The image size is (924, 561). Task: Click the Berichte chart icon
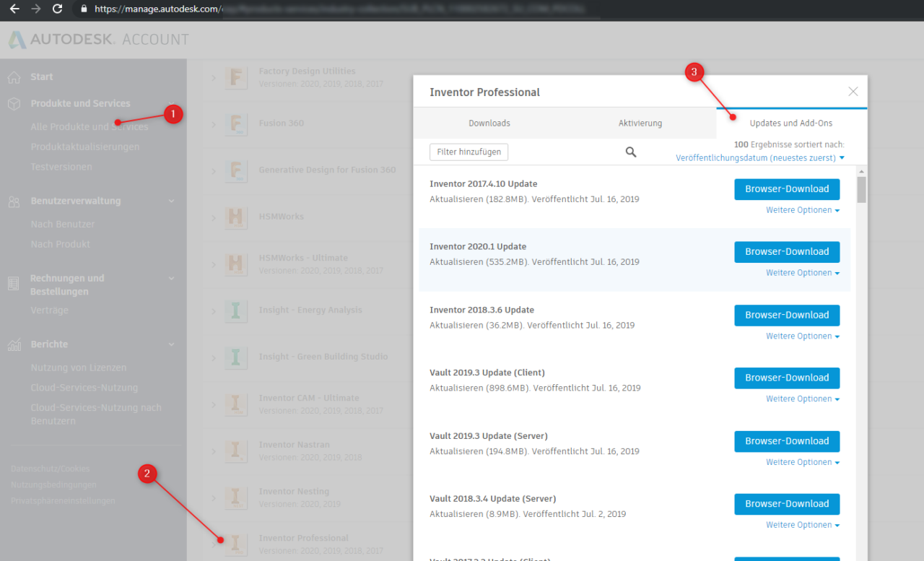14,345
